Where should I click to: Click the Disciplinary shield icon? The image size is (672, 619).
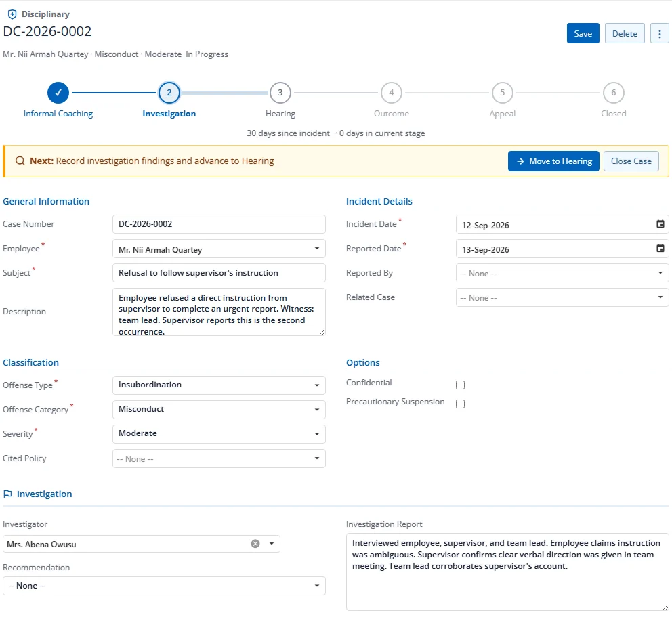pos(12,14)
